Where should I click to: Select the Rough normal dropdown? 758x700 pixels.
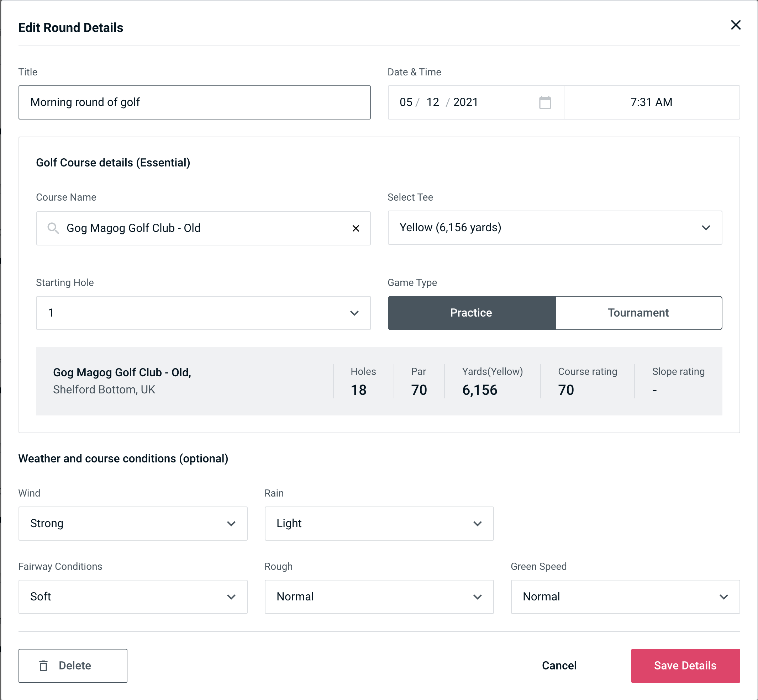(379, 596)
